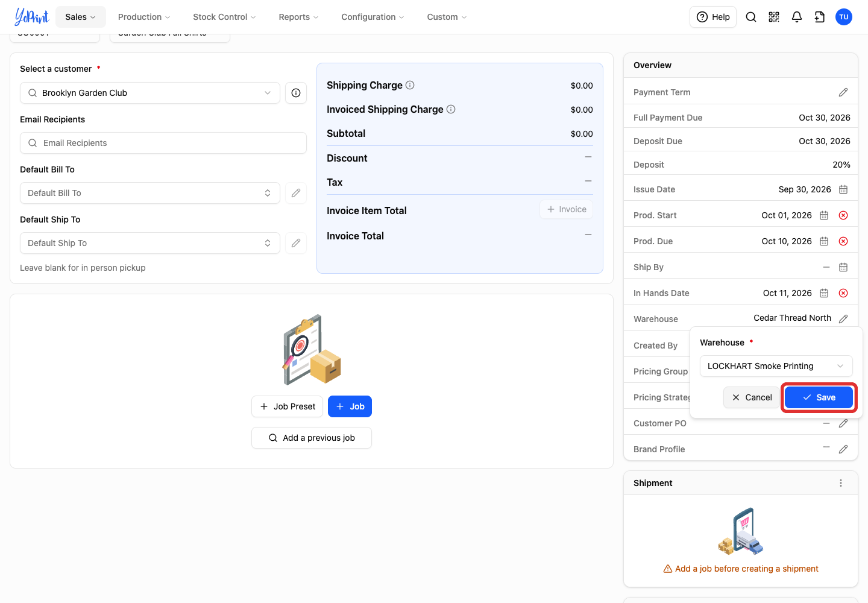The width and height of the screenshot is (868, 603).
Task: Edit the Default Bill To address
Action: tap(296, 193)
